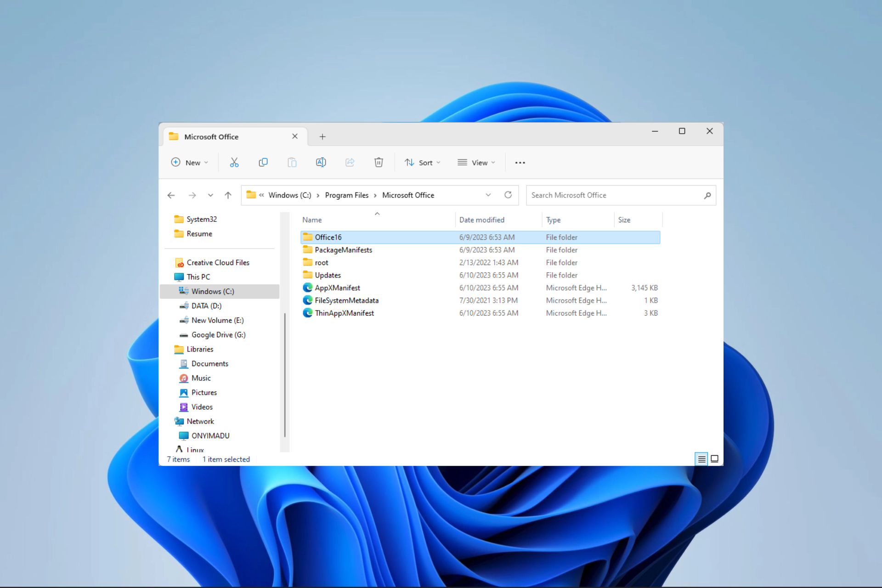Viewport: 882px width, 588px height.
Task: Sort by the Type column header
Action: click(x=553, y=220)
